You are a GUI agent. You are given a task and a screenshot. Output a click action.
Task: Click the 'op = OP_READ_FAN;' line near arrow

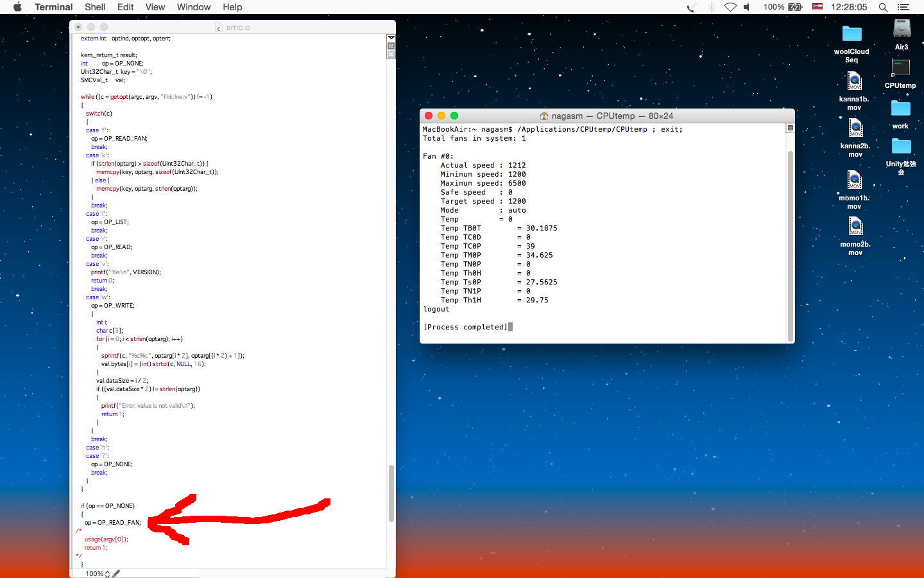click(113, 523)
